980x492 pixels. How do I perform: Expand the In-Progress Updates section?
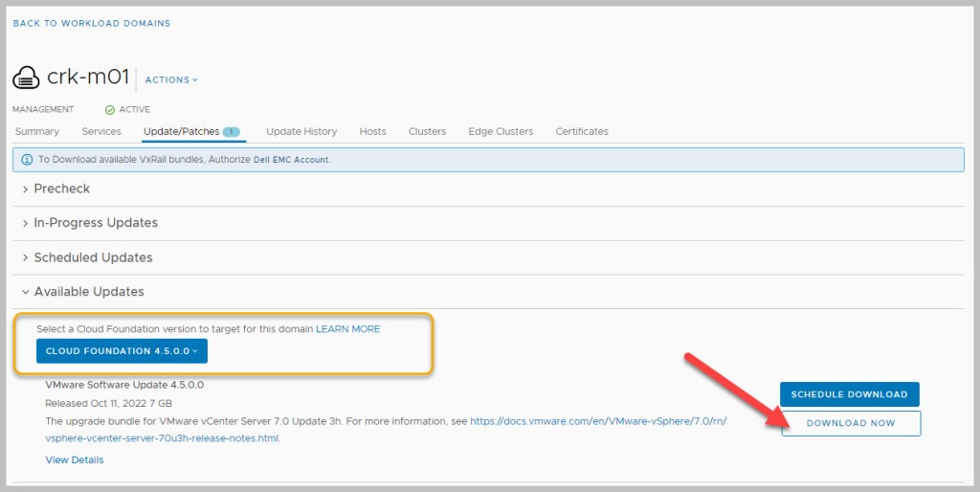tap(95, 223)
